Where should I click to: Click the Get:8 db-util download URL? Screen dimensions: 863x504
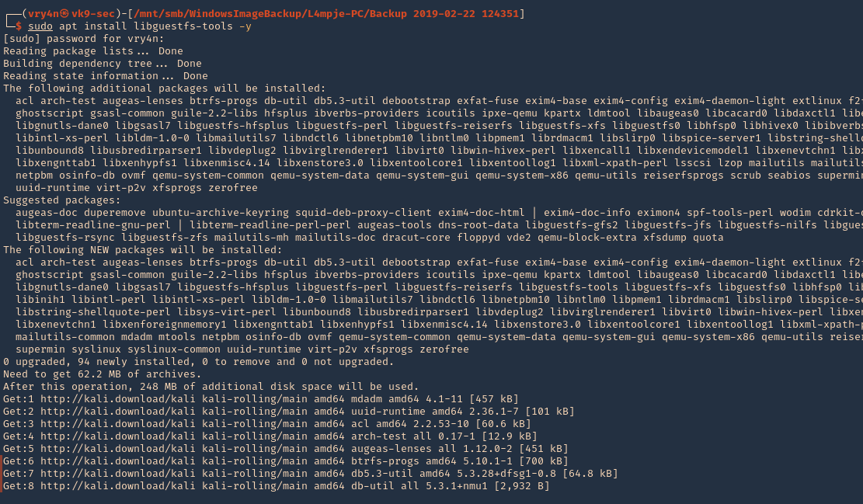118,486
